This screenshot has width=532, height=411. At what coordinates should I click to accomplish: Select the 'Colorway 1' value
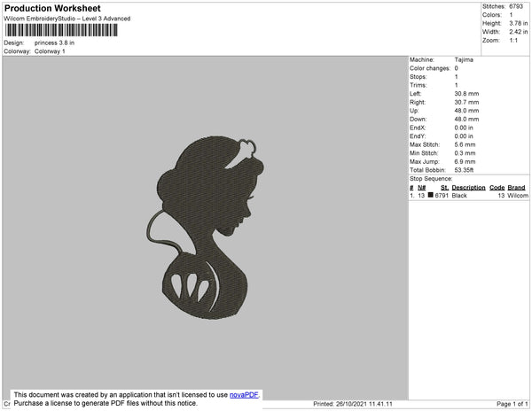50,51
